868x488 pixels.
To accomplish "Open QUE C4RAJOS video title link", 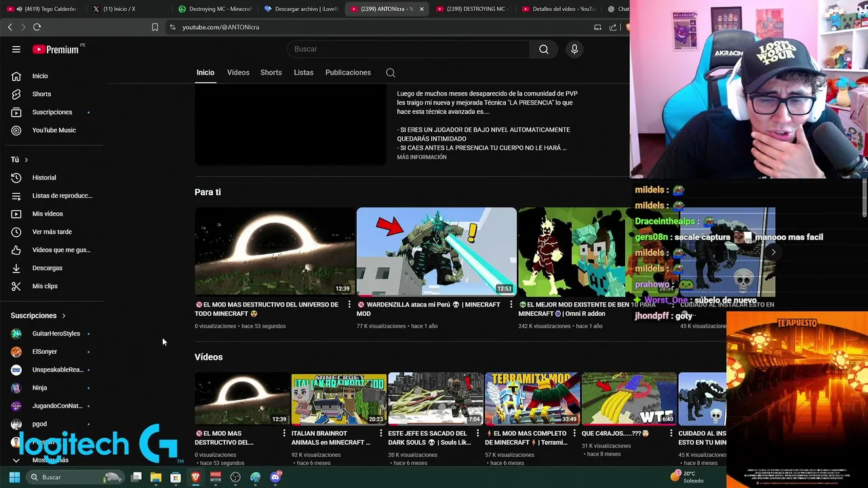I will pos(616,433).
